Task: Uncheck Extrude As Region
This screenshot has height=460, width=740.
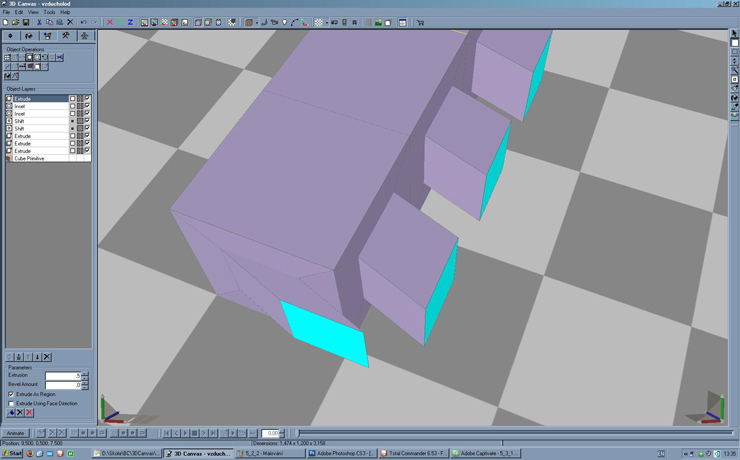Action: click(11, 394)
